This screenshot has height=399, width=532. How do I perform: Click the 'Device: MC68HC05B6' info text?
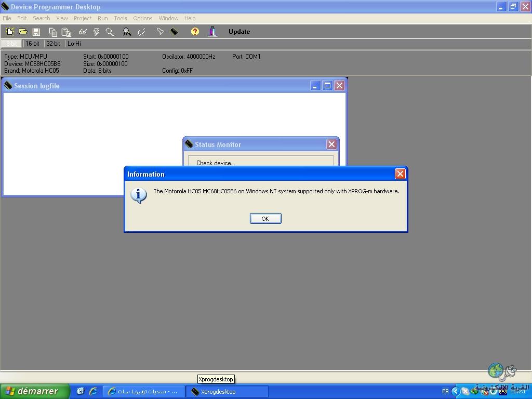coord(32,64)
